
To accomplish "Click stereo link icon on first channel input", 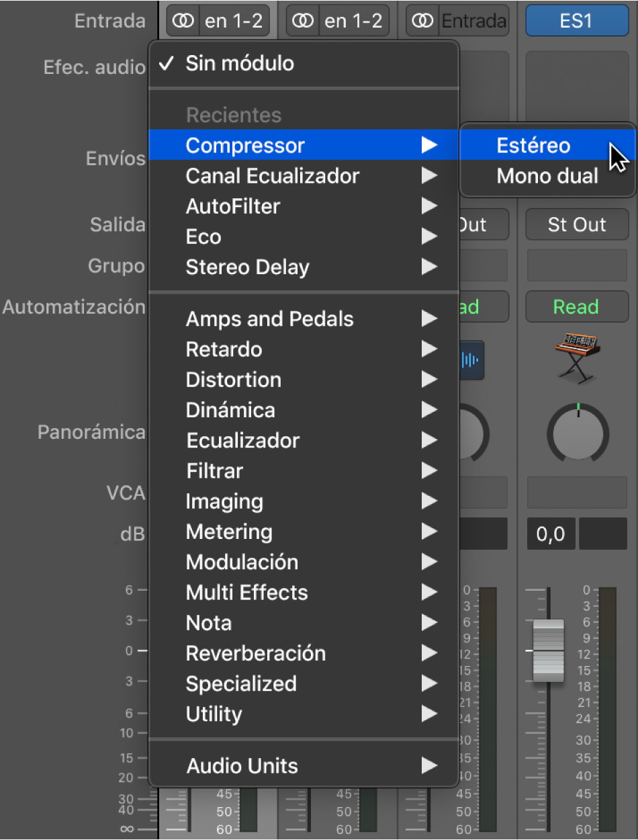I will [183, 22].
